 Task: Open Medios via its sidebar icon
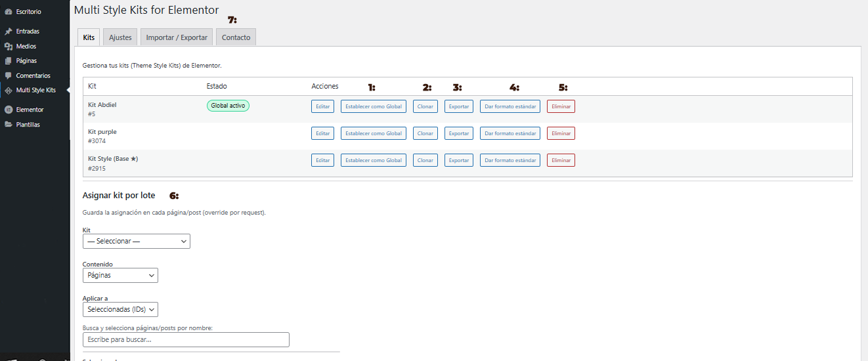click(x=8, y=47)
